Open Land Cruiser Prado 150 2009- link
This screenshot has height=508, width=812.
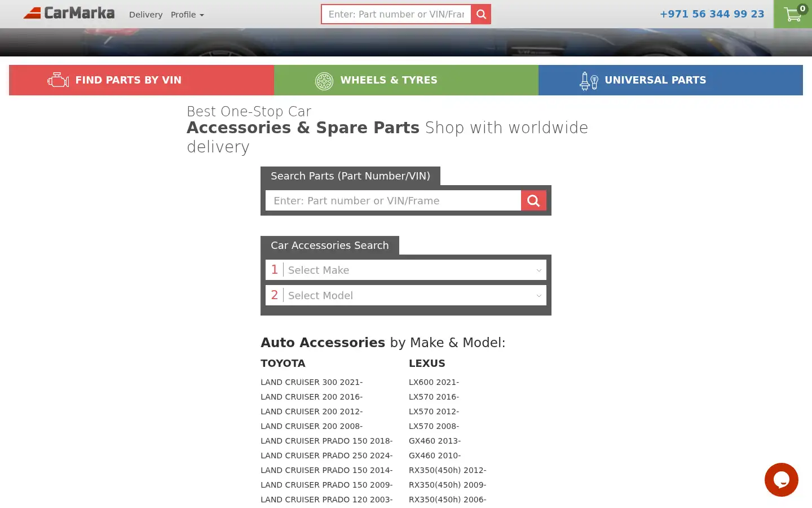tap(326, 485)
